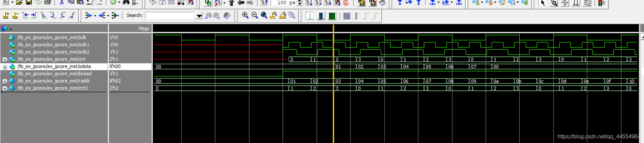Set wave format to the dark green filled icon

[332, 16]
